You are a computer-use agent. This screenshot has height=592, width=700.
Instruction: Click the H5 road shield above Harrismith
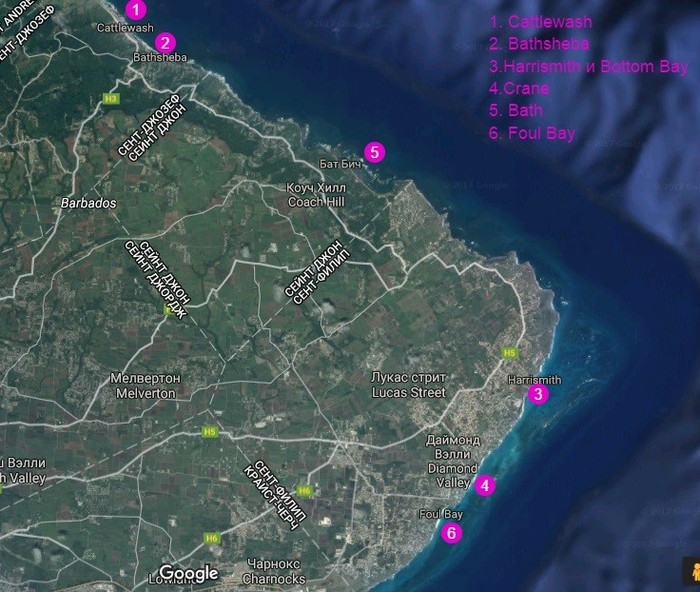pos(509,352)
